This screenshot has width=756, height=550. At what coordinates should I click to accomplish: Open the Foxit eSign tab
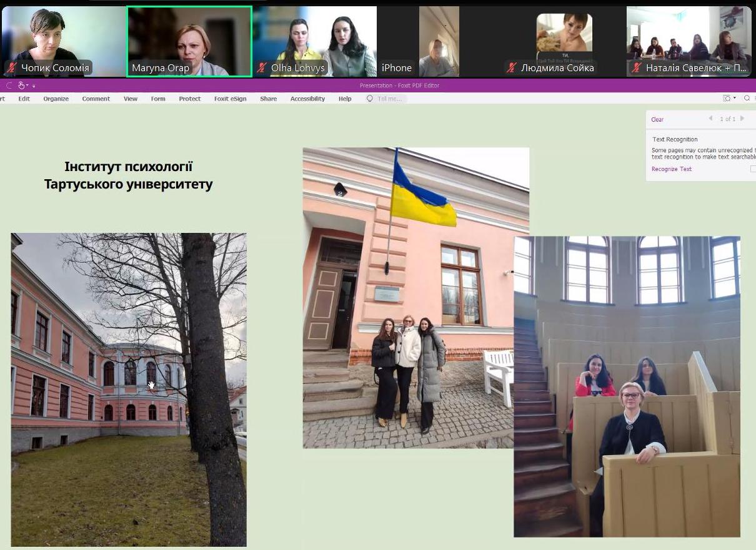[x=230, y=99]
